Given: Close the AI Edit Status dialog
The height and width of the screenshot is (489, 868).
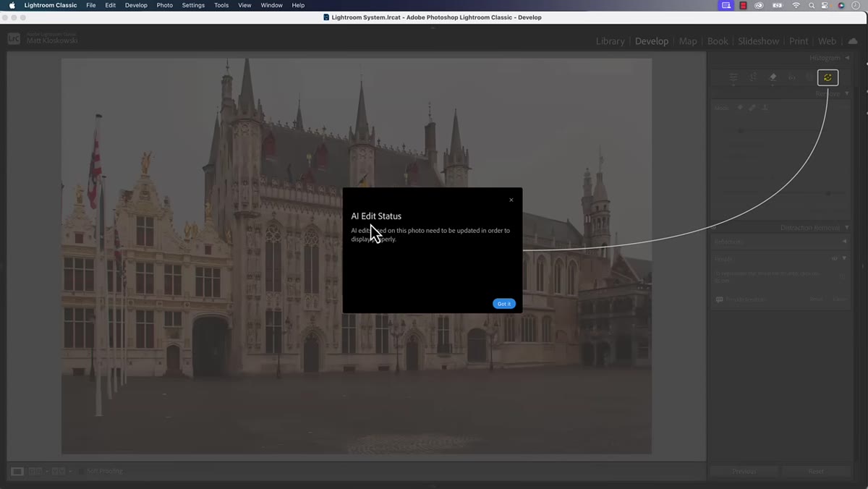Looking at the screenshot, I should 511,200.
